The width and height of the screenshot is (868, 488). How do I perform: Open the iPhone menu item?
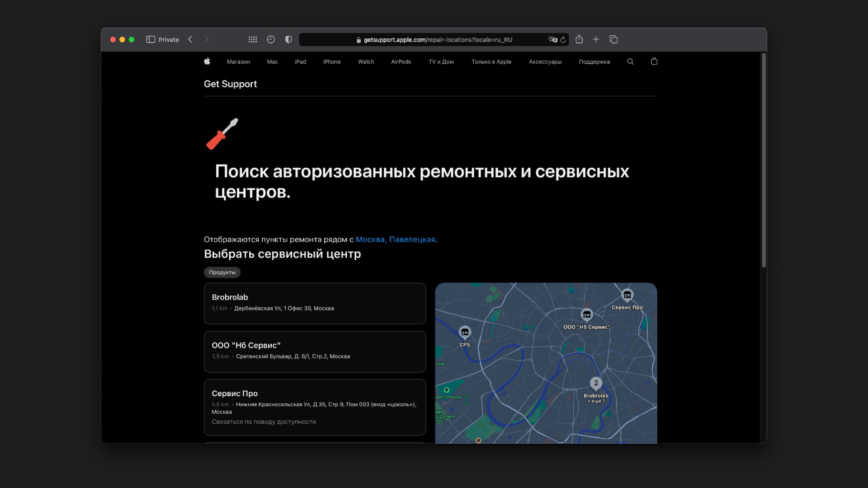click(x=332, y=61)
